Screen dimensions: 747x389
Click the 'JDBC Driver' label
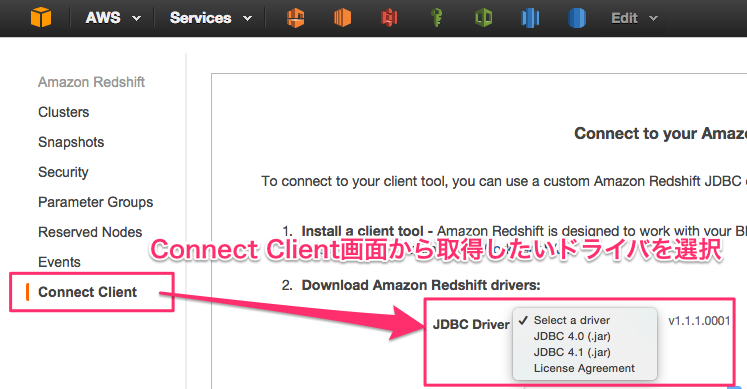471,324
